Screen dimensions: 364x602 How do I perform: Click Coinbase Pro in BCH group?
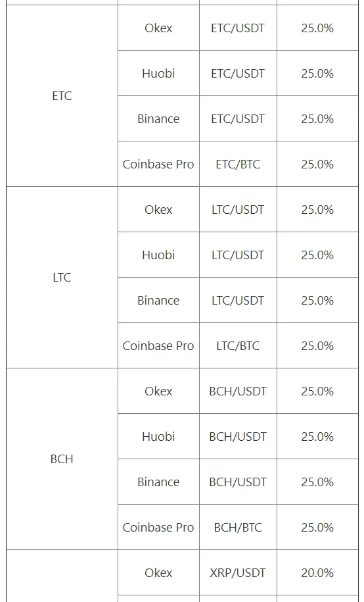click(158, 527)
